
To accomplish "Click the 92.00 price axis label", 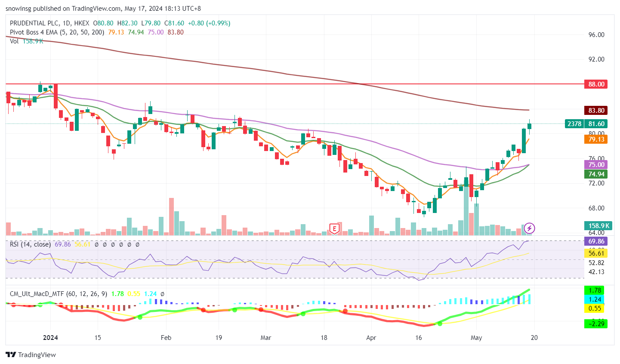I will point(596,59).
